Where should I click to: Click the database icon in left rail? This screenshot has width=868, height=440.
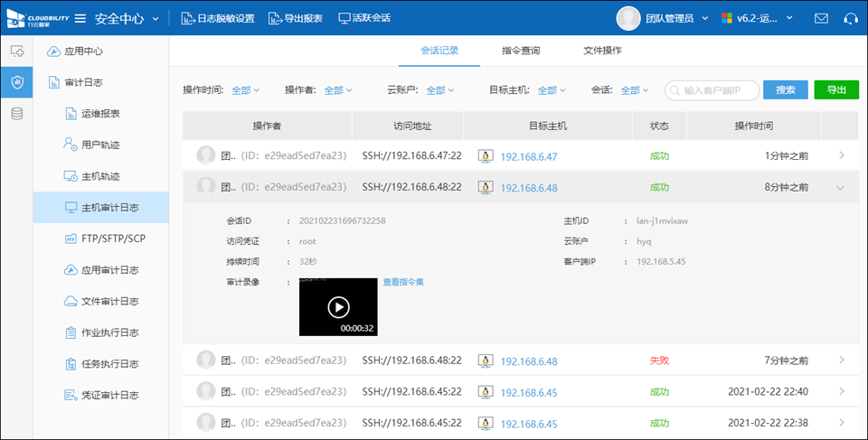(16, 114)
